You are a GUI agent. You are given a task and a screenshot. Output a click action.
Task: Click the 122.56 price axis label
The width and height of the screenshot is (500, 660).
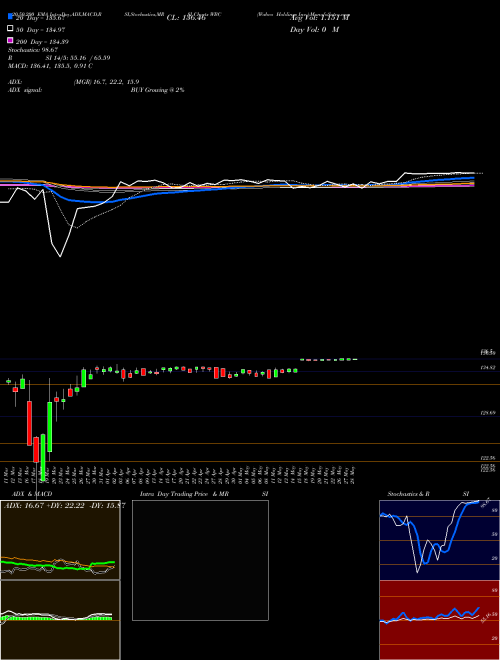click(x=488, y=458)
